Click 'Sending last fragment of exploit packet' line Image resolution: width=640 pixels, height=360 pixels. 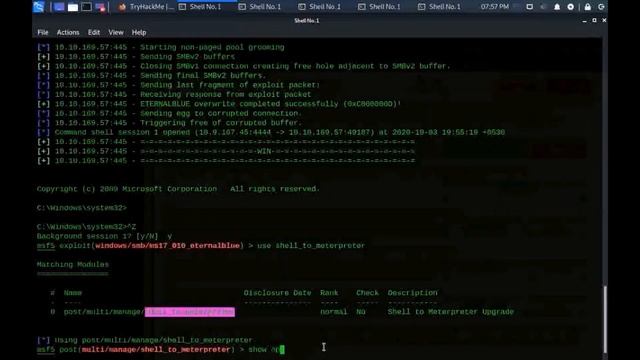(178, 85)
